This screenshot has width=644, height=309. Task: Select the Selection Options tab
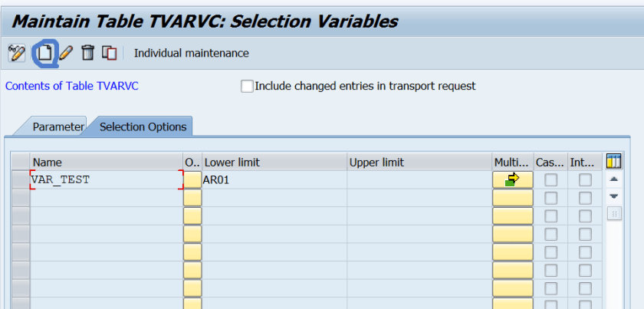(143, 127)
